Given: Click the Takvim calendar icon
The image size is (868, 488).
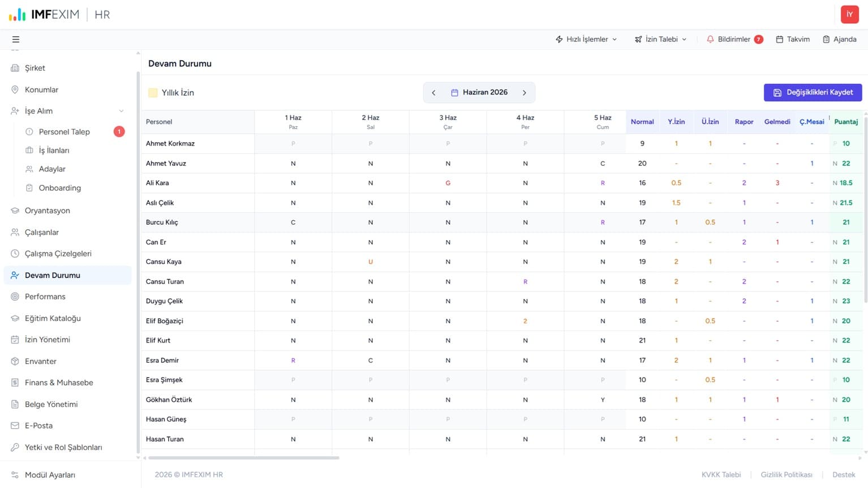Looking at the screenshot, I should [x=780, y=40].
